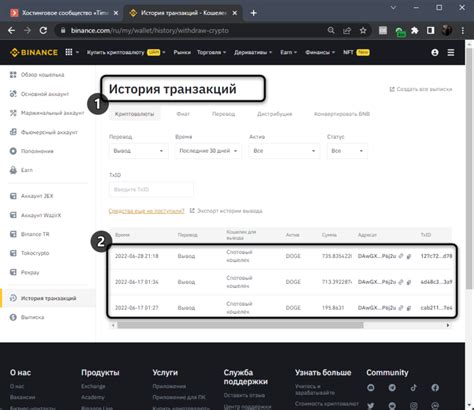Open the Статус dropdown set to Все
The image size is (474, 410).
pos(347,151)
